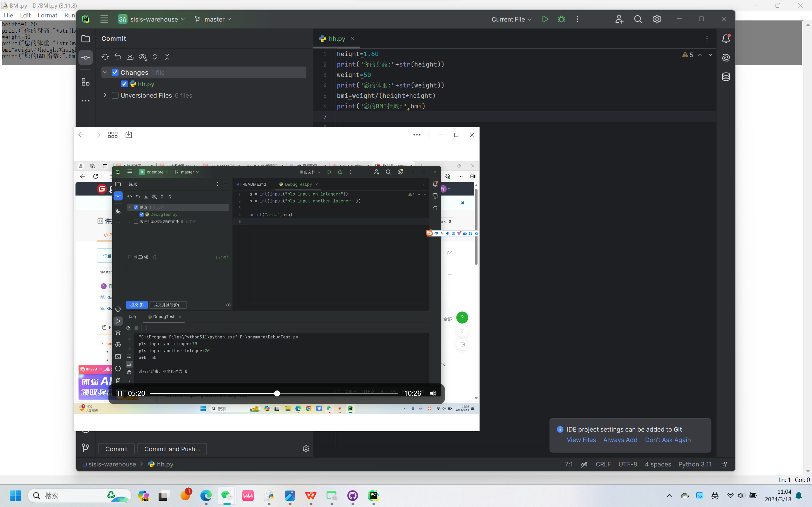Viewport: 812px width, 507px height.
Task: Click the video progress slider handle
Action: (x=277, y=393)
